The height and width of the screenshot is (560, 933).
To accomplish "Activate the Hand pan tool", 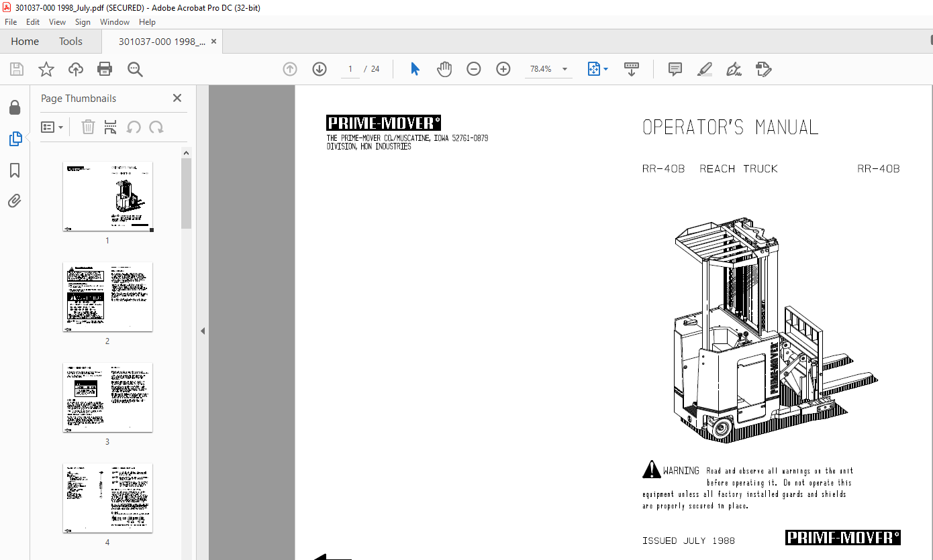I will [x=444, y=69].
